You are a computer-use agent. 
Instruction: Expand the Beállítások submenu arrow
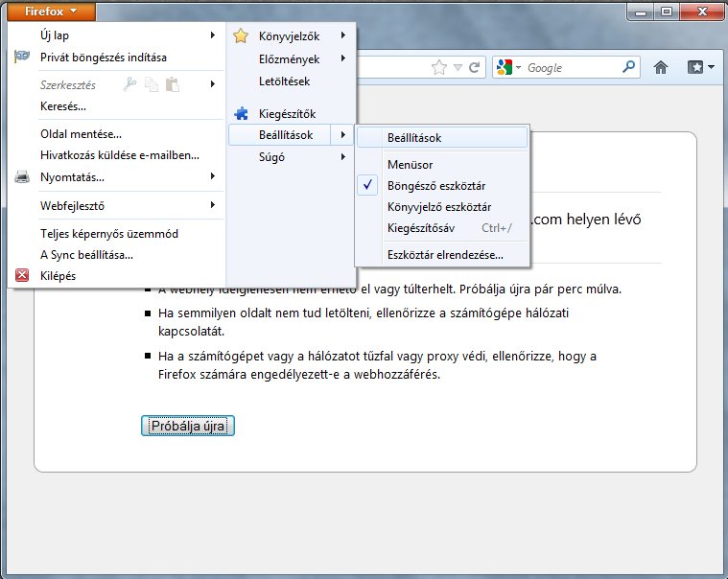(x=343, y=135)
